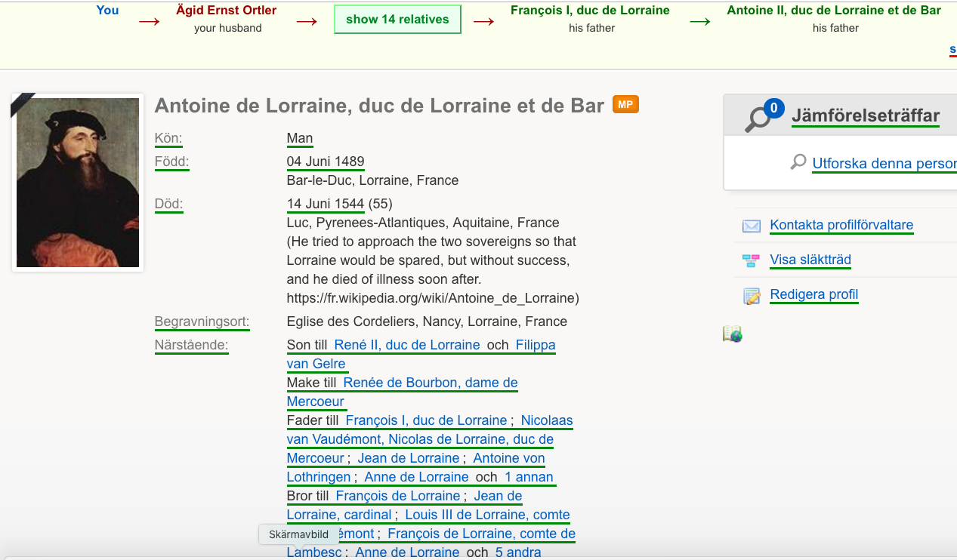Click the map globe icon below Redigera profil
The image size is (957, 560).
(x=733, y=334)
